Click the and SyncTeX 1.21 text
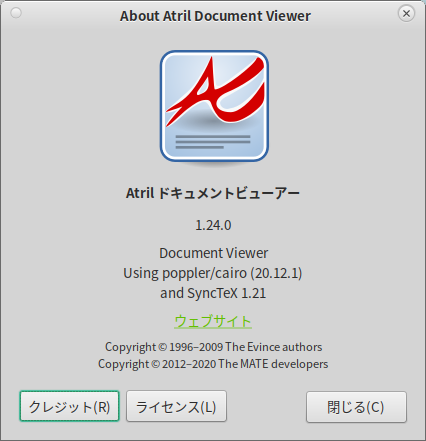The height and width of the screenshot is (441, 426). click(x=213, y=293)
